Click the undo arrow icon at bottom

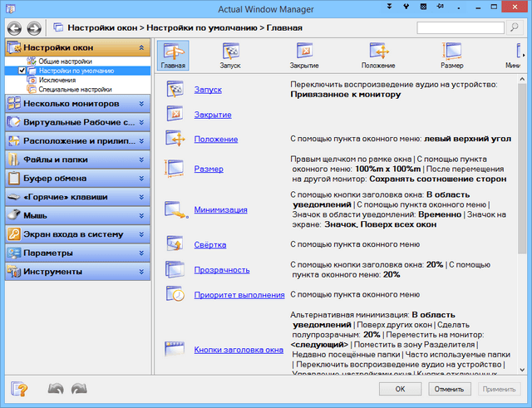coord(57,388)
